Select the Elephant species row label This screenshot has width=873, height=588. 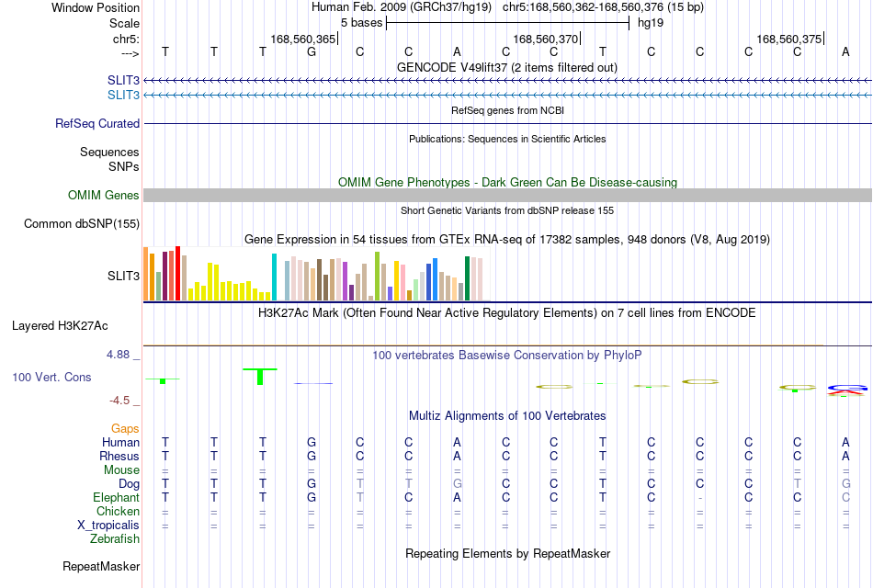click(x=116, y=497)
